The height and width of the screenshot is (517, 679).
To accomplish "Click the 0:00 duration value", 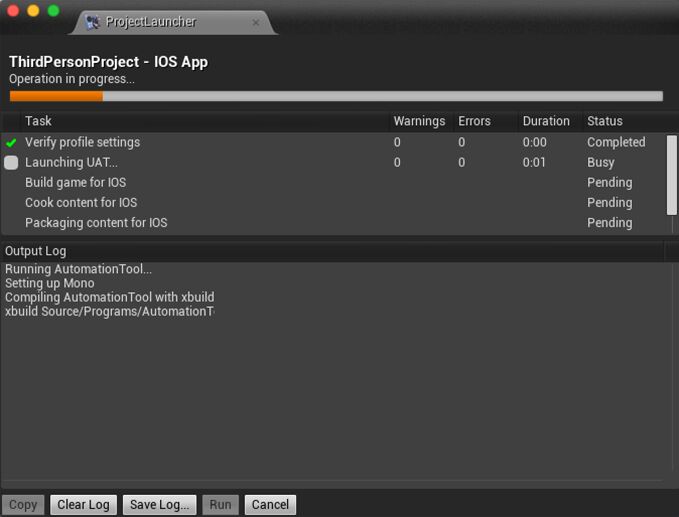I will pyautogui.click(x=534, y=142).
